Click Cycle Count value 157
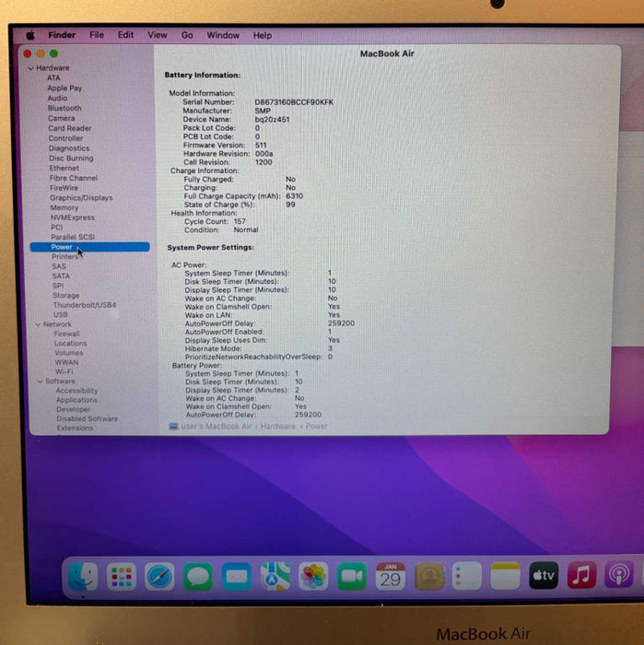 point(240,221)
